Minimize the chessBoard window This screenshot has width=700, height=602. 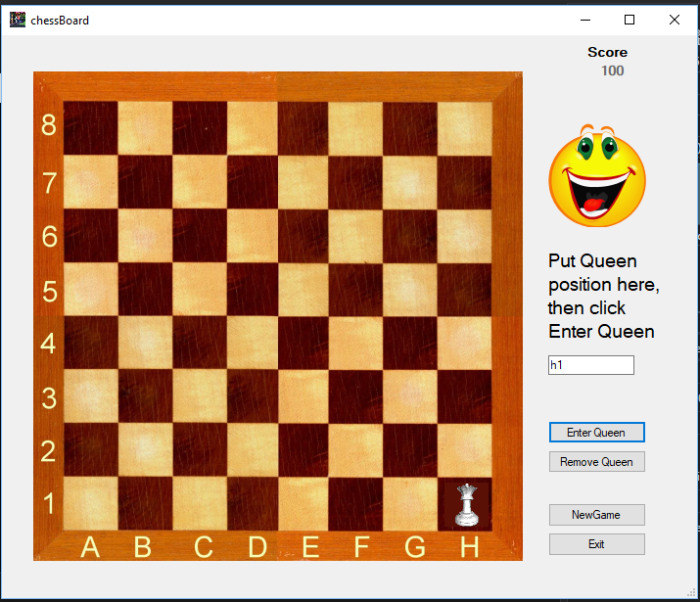tap(585, 20)
